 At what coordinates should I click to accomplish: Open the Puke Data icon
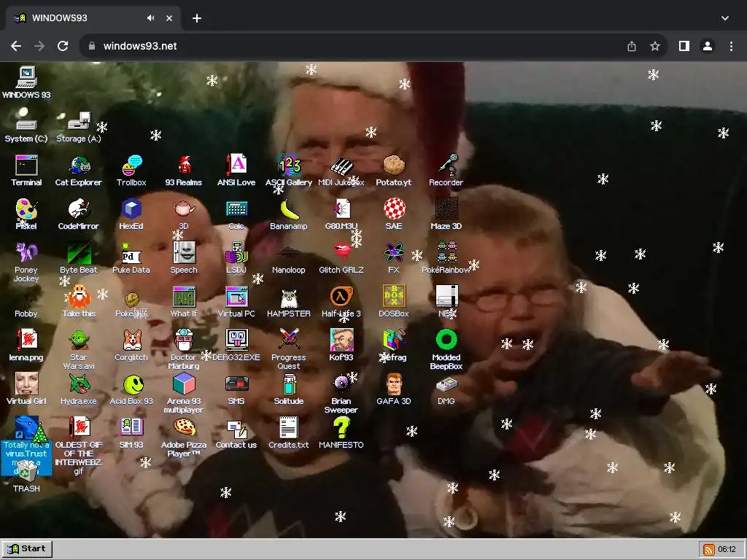131,258
